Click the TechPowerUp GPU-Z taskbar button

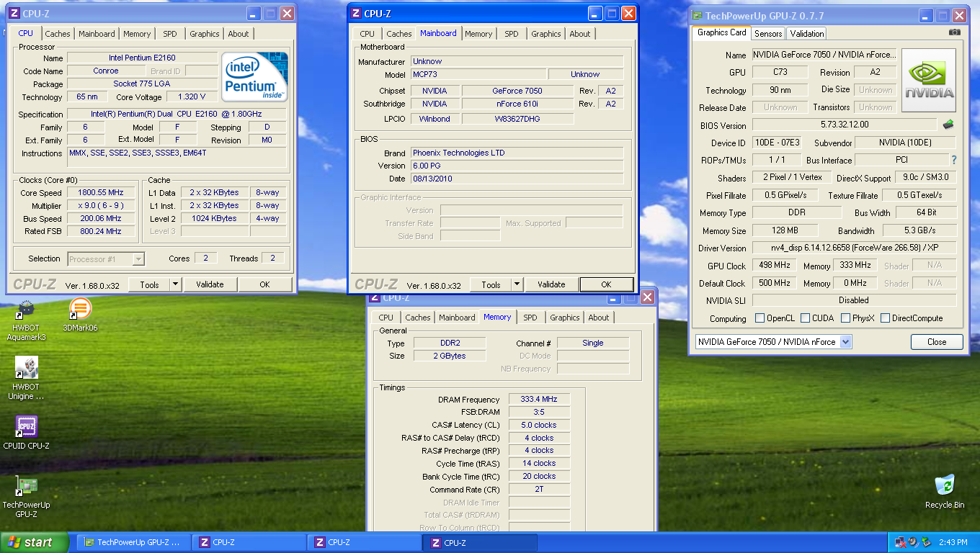pos(134,542)
